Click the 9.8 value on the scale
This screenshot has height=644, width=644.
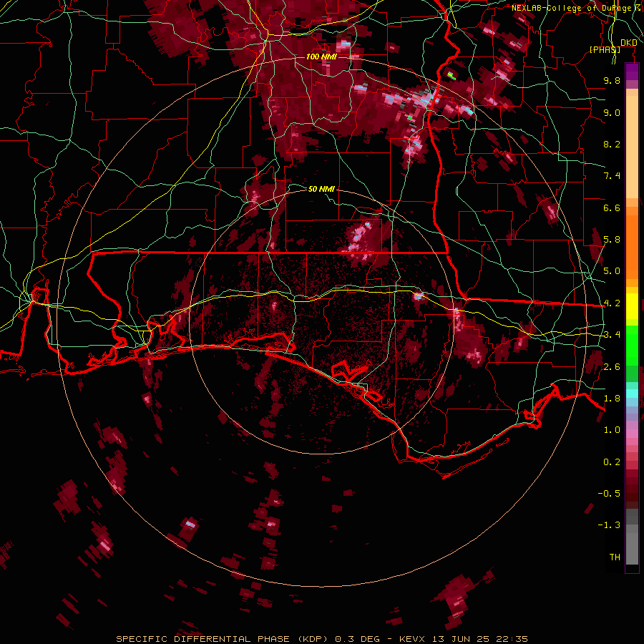612,80
